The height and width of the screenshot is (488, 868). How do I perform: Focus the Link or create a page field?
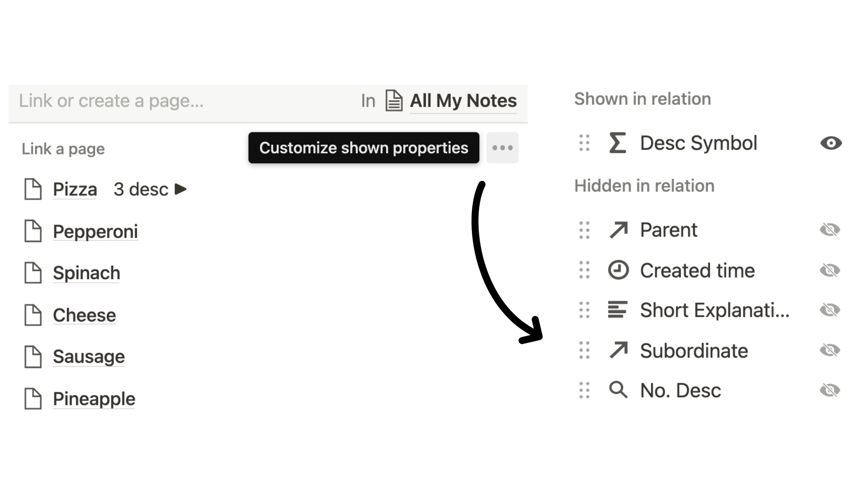[181, 101]
